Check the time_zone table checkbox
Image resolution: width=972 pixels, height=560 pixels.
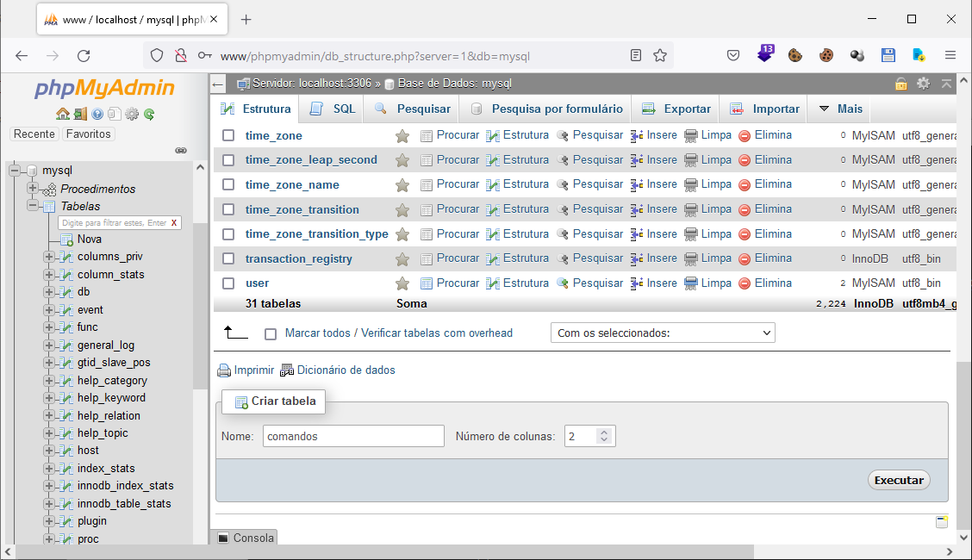(228, 135)
